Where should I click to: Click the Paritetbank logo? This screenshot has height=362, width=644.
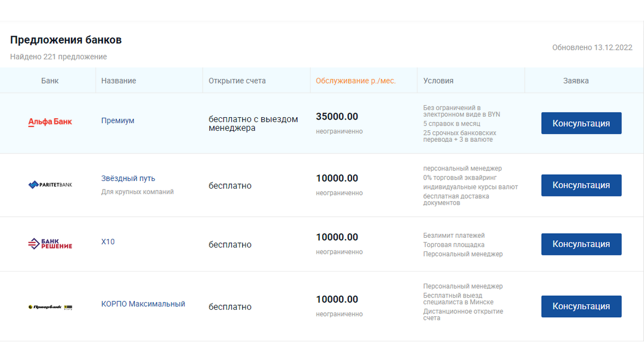(x=50, y=185)
